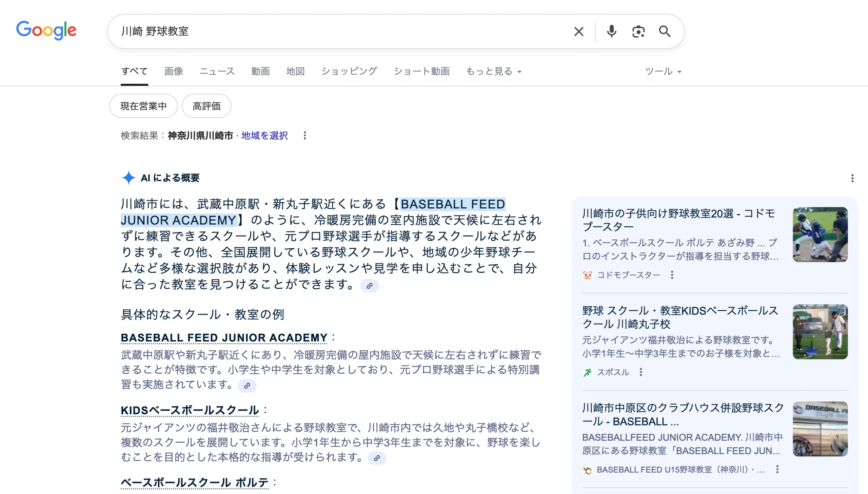The width and height of the screenshot is (868, 494).
Task: Open the AI overview three-dot options menu
Action: [x=852, y=179]
